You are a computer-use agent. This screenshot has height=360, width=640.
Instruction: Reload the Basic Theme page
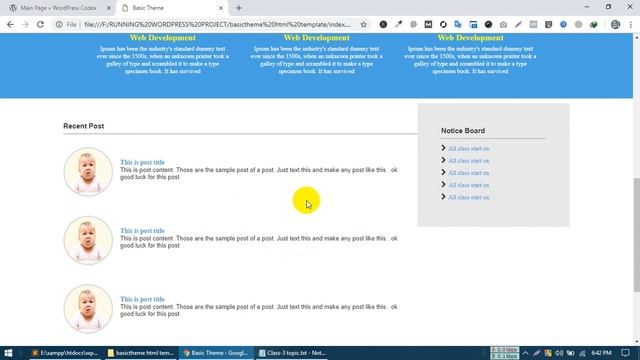40,24
